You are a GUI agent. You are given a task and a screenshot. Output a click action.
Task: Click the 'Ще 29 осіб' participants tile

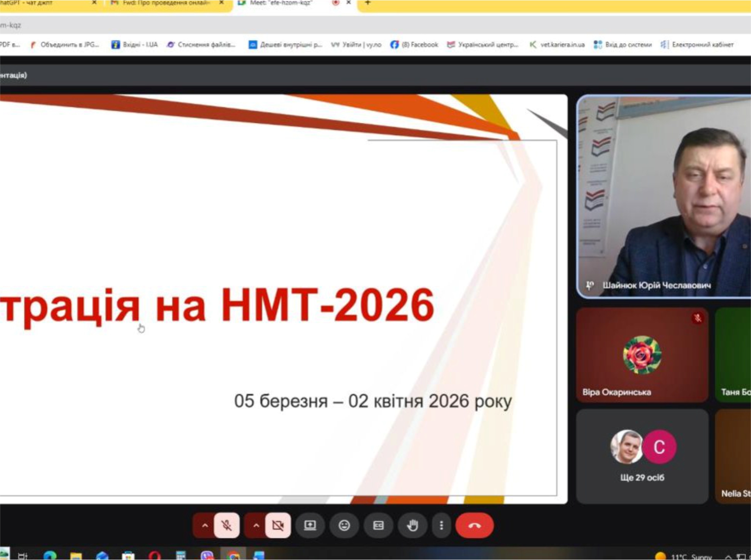coord(642,456)
